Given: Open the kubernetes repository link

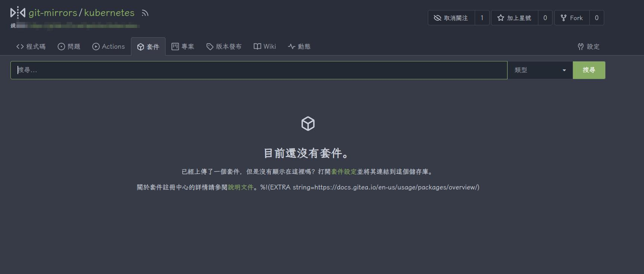Looking at the screenshot, I should coord(109,13).
